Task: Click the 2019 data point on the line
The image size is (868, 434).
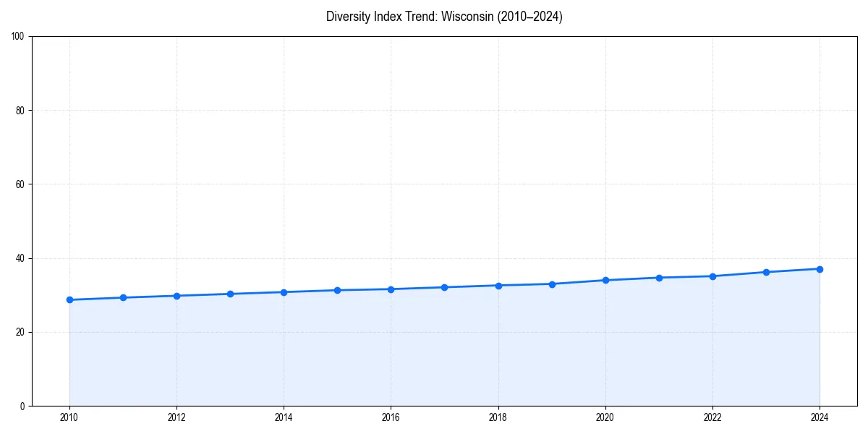Action: click(x=552, y=284)
